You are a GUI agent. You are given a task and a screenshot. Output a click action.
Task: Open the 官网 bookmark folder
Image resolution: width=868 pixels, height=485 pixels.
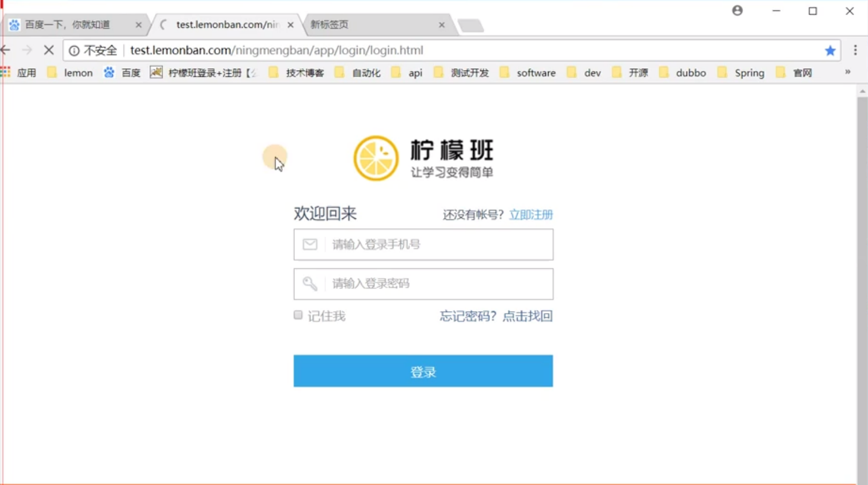tap(794, 73)
